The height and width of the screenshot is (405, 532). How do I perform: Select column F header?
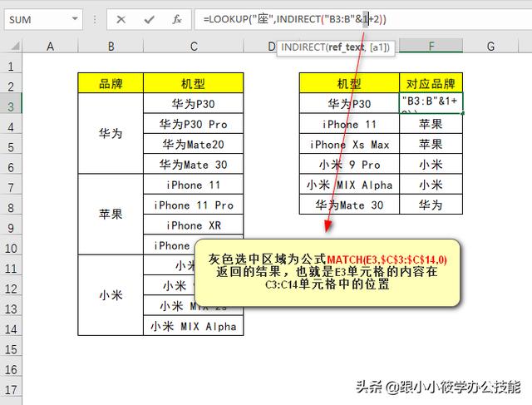pyautogui.click(x=431, y=46)
